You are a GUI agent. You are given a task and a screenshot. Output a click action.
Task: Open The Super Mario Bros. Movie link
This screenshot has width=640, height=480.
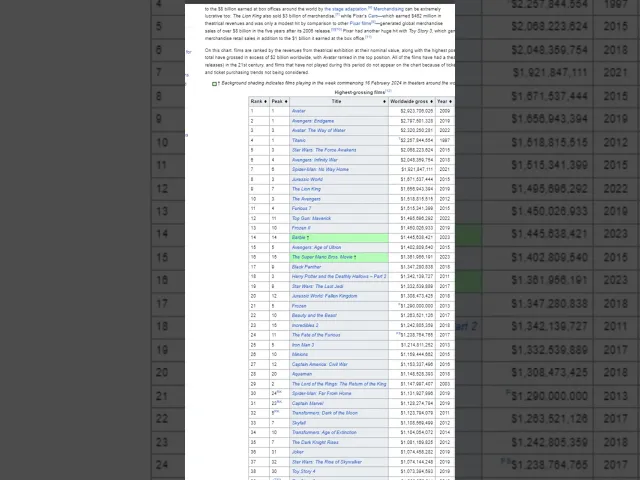pyautogui.click(x=322, y=257)
